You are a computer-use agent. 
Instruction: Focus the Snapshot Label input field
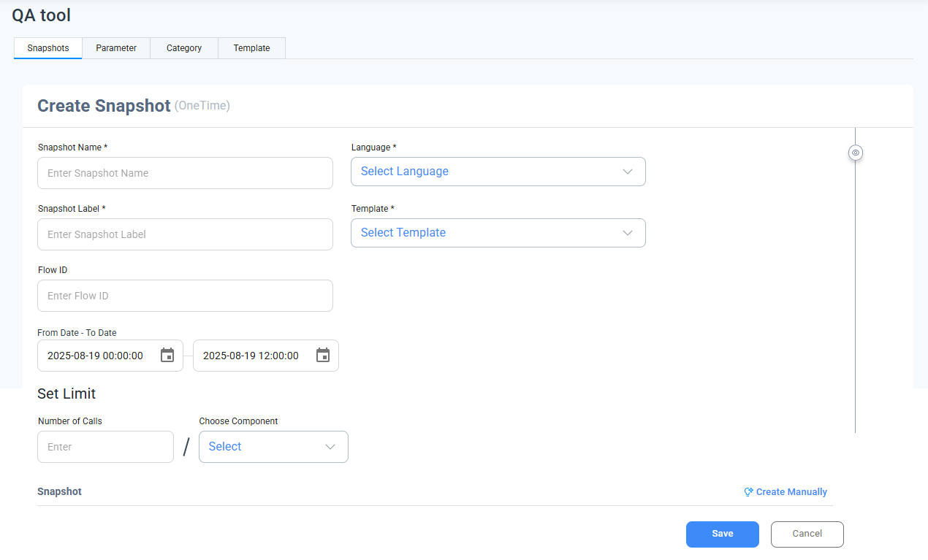185,234
